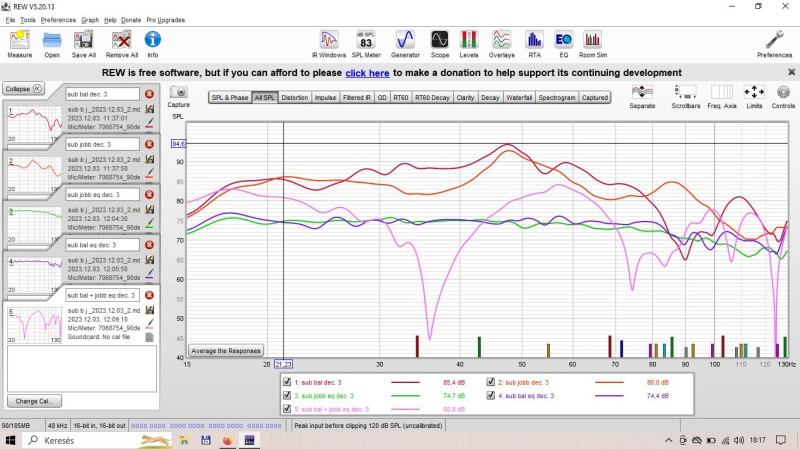Image resolution: width=800 pixels, height=449 pixels.
Task: Edit name field 'sub jobb eq dec. 3'
Action: [x=102, y=194]
